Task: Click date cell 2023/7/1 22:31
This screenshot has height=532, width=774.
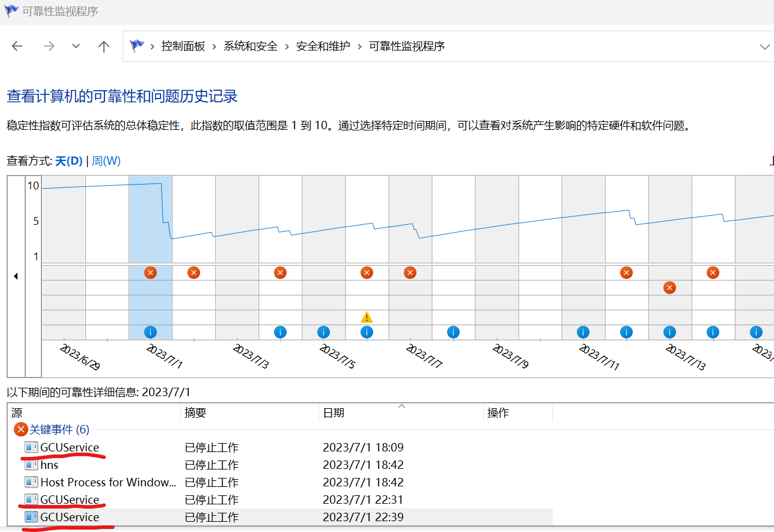Action: [x=363, y=500]
